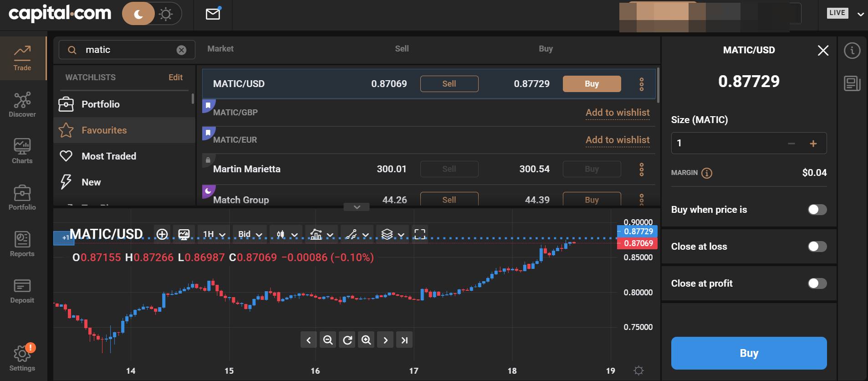
Task: Buy Match Group
Action: pos(592,199)
